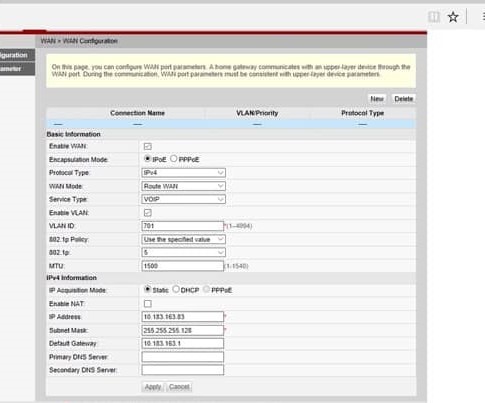Click the VLAN ID input field
Image resolution: width=485 pixels, height=403 pixels.
point(182,226)
